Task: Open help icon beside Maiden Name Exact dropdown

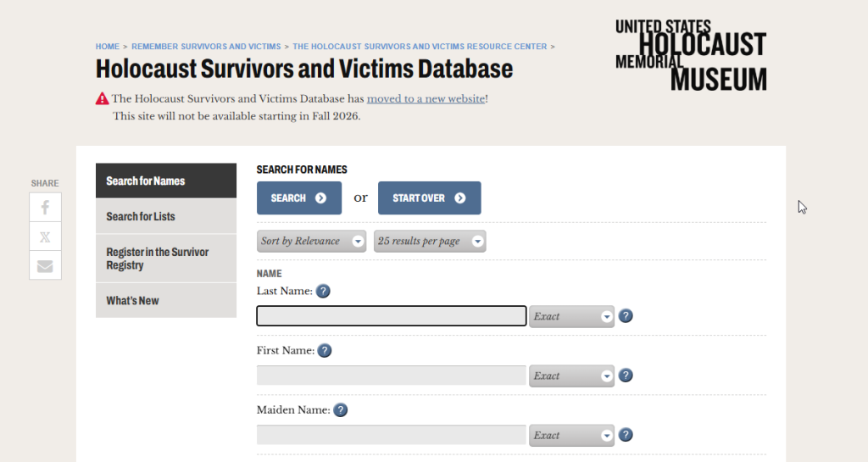Action: [x=626, y=435]
